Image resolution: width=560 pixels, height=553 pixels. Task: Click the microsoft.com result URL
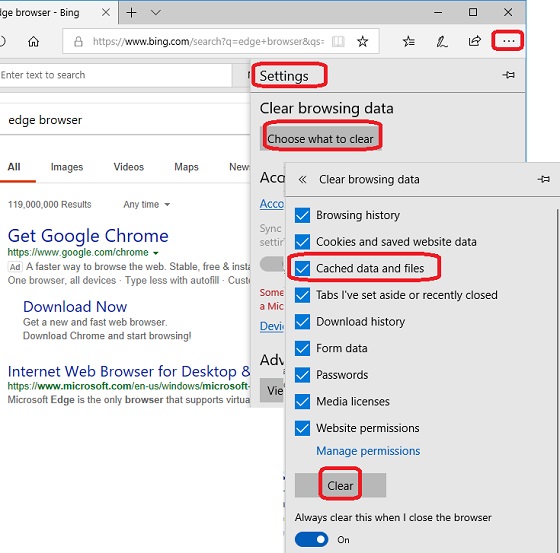click(x=129, y=386)
